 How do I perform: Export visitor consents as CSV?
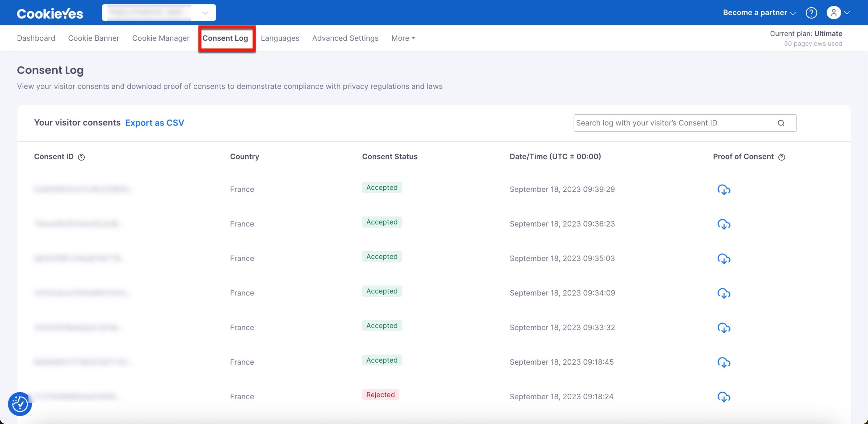point(155,123)
